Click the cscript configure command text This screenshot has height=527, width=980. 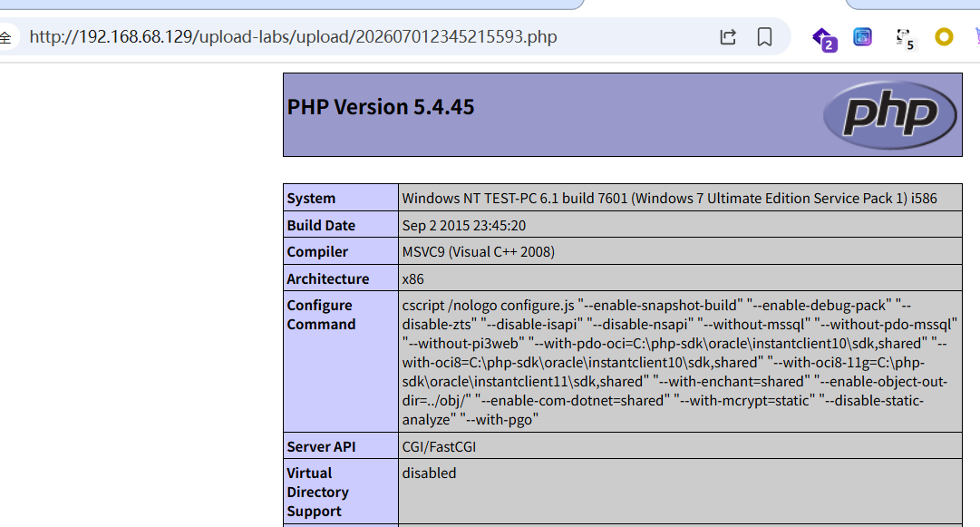pos(679,362)
